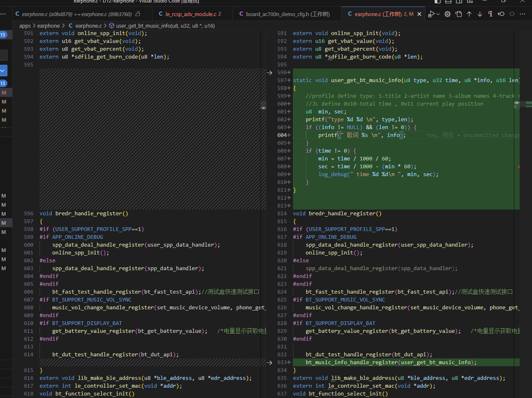Image resolution: width=532 pixels, height=398 pixels.
Task: Click the log_debug(" time %d %d\n " line
Action: click(x=378, y=174)
